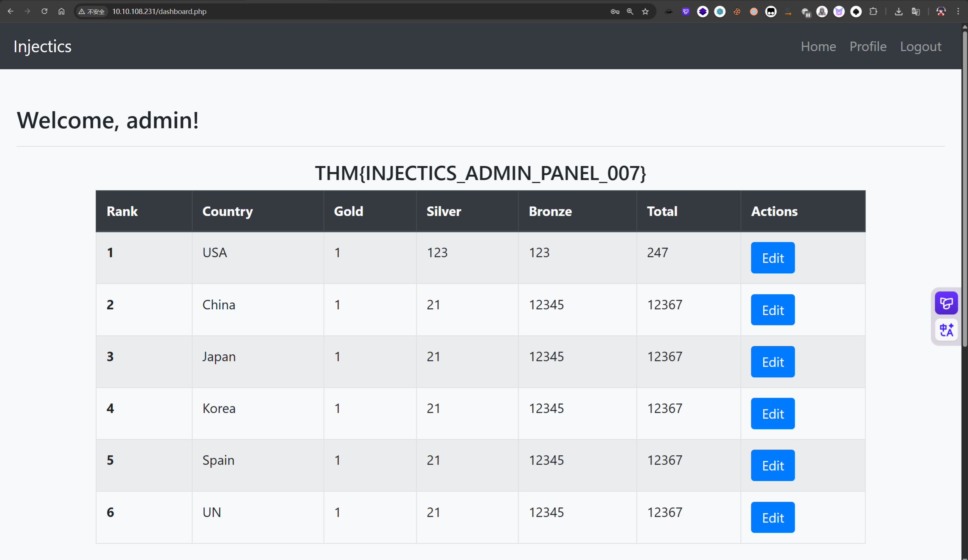Click the snowflake extension icon
Screen dimensions: 968x560
tap(719, 11)
